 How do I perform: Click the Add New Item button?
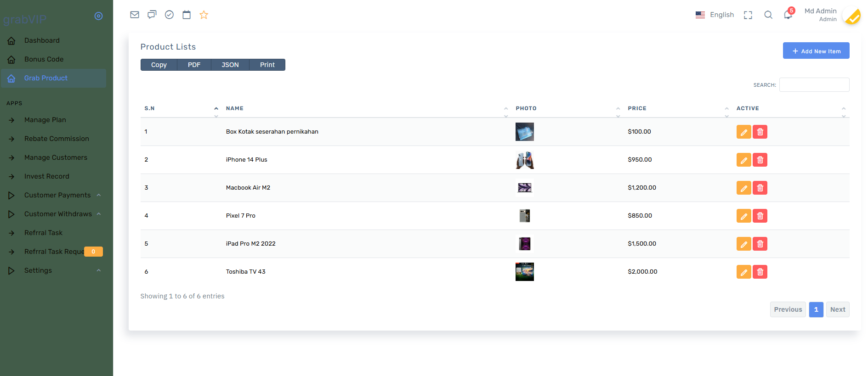pos(816,51)
